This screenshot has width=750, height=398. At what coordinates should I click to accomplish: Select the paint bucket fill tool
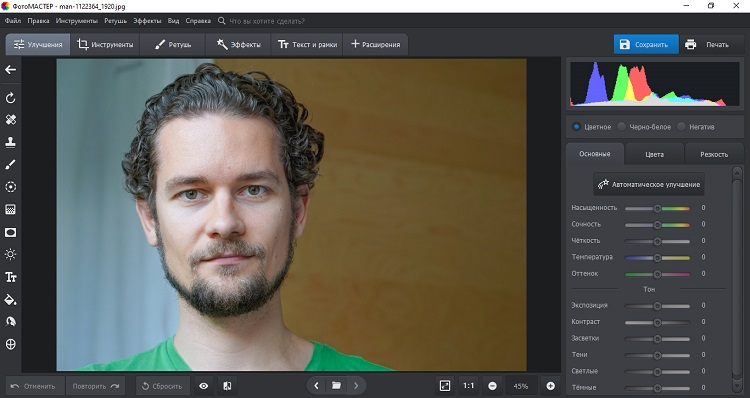pyautogui.click(x=11, y=300)
